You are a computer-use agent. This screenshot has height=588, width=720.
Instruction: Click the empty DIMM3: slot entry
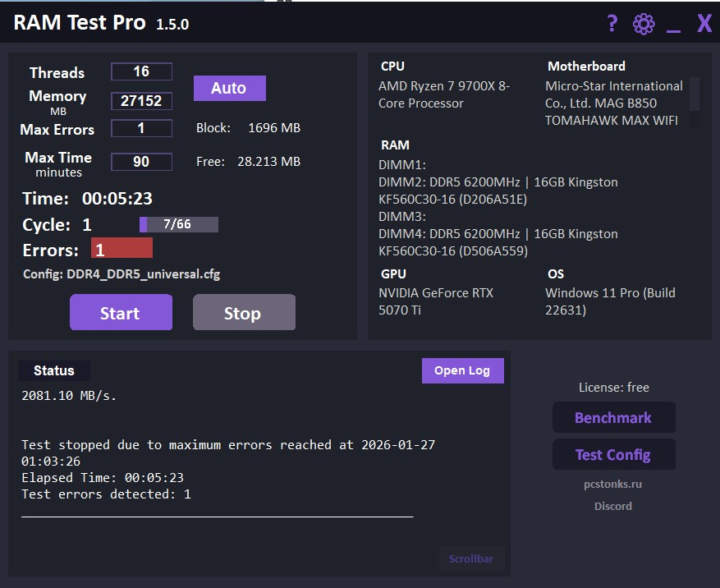401,216
